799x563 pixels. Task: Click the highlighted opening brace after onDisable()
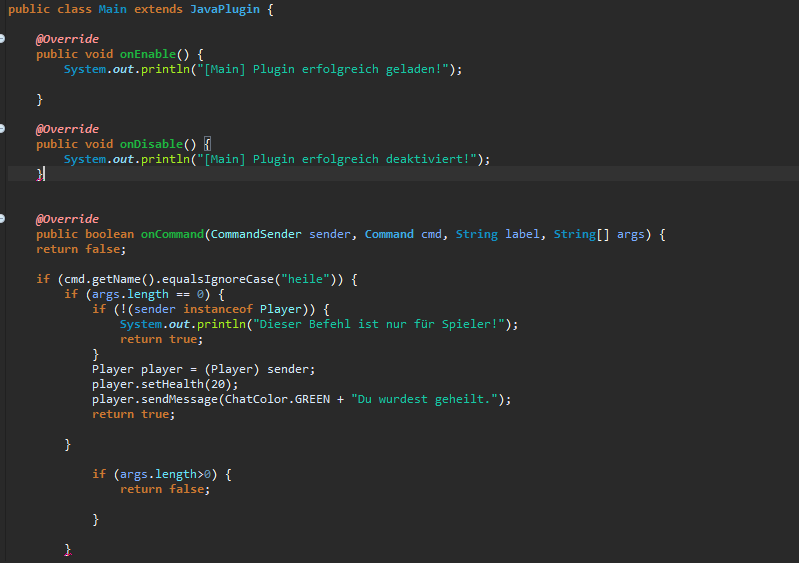(207, 144)
